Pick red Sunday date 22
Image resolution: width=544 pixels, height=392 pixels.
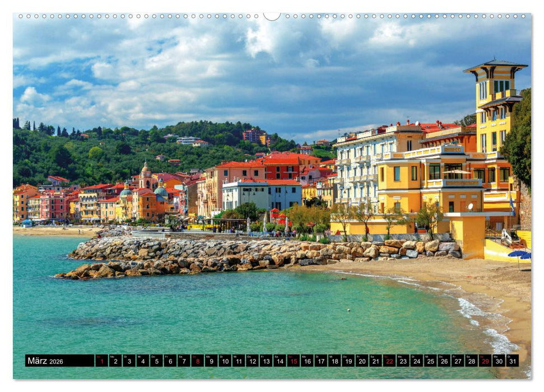pyautogui.click(x=389, y=361)
